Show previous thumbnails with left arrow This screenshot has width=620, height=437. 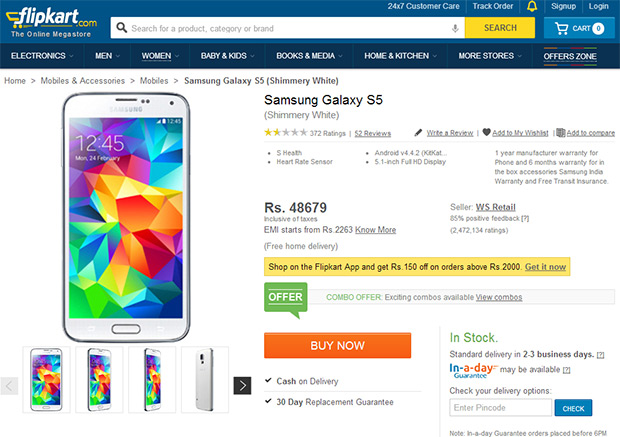click(x=10, y=385)
